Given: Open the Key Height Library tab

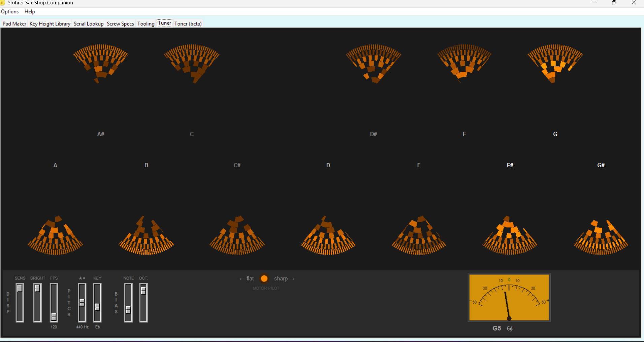Looking at the screenshot, I should [50, 24].
